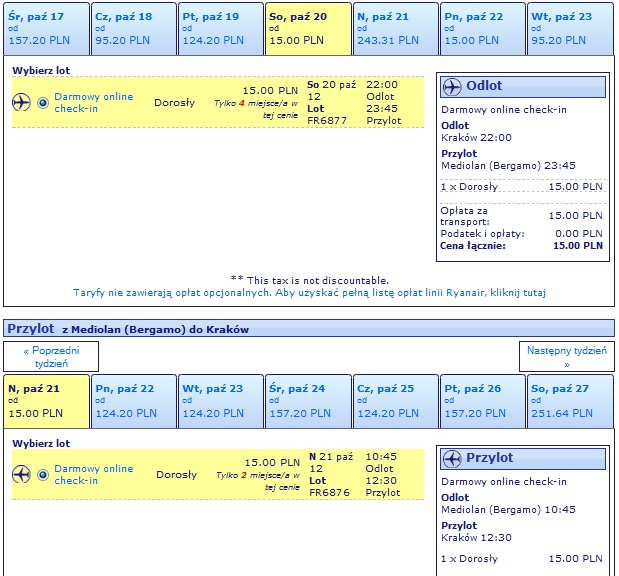Select Śr, paź 24 return date tab
Screen dimensions: 619x576
coord(308,401)
